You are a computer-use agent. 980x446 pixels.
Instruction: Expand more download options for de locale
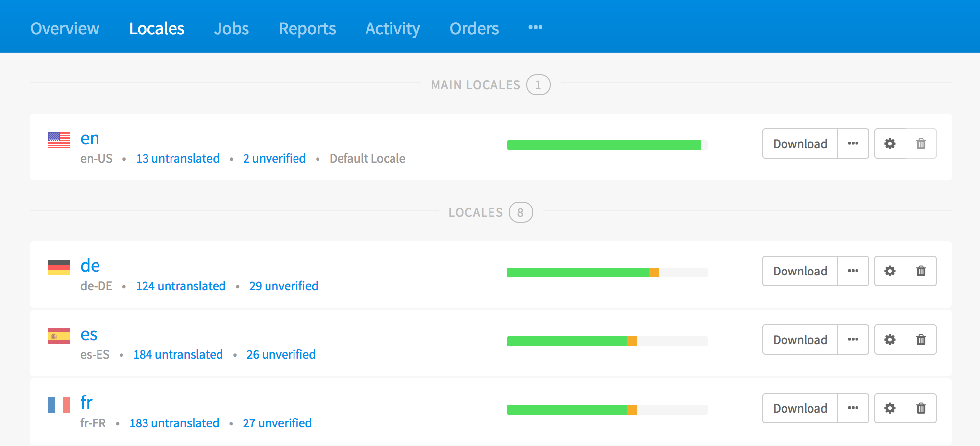pos(853,271)
